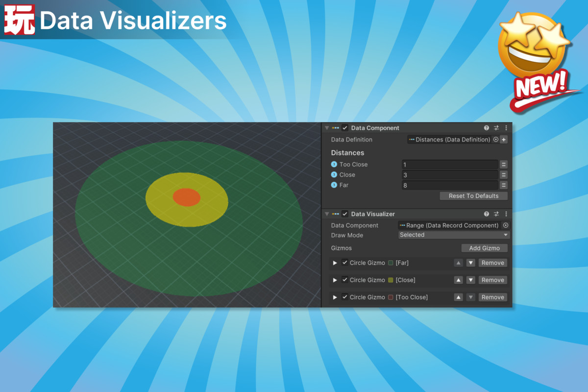Click Too Close float type icon

(334, 165)
